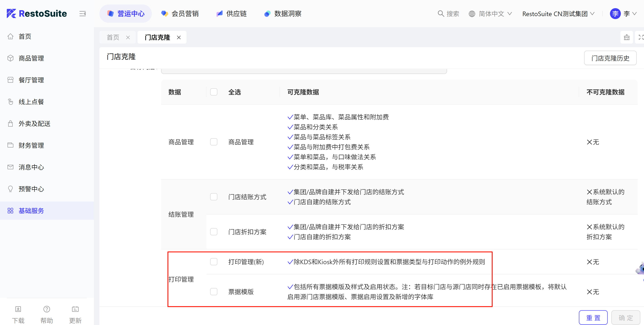Click the 商品管理 box icon
The height and width of the screenshot is (325, 644).
10,58
